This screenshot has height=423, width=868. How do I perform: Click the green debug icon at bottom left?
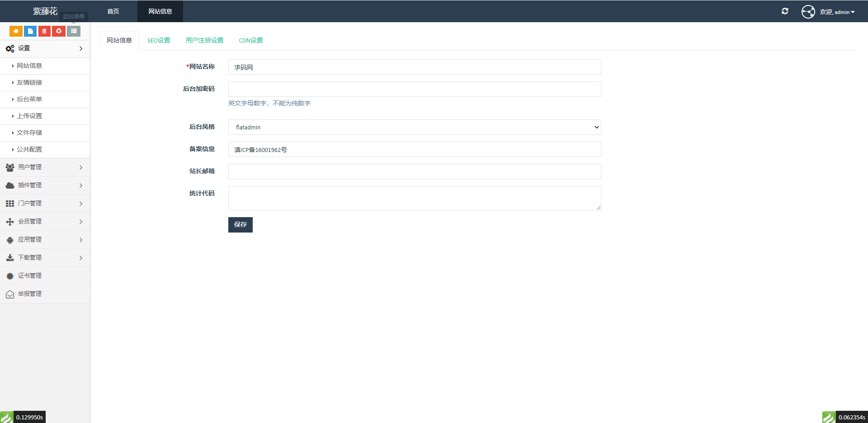coord(7,417)
